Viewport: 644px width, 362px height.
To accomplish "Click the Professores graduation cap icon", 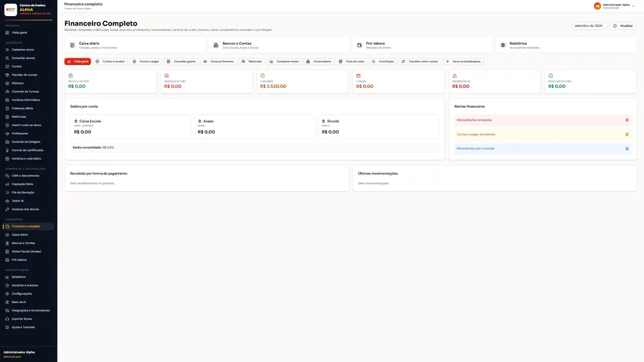I will [x=7, y=133].
